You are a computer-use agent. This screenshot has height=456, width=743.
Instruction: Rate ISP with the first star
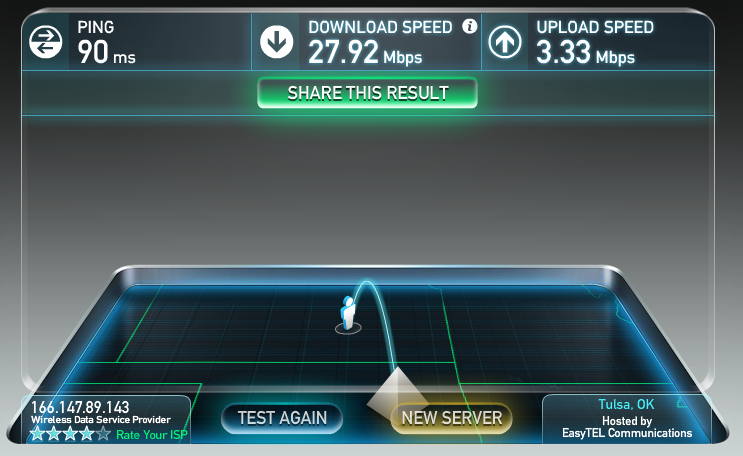37,434
